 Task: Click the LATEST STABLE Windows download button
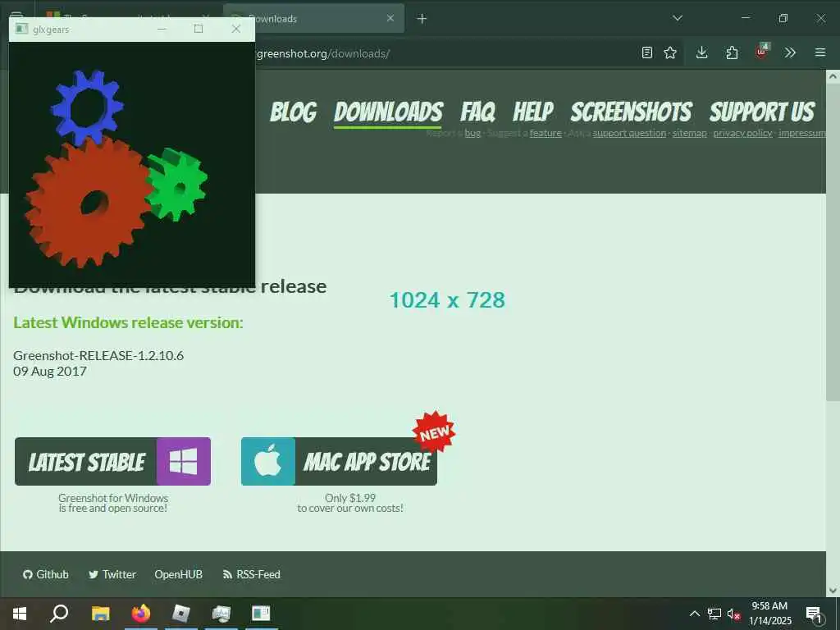coord(112,461)
